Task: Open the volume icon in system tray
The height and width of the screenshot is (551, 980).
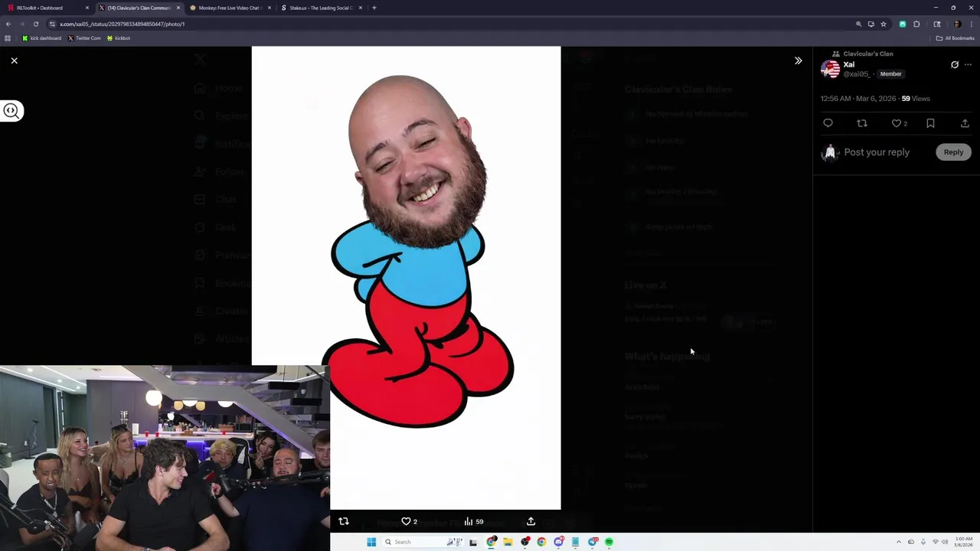Action: click(x=945, y=542)
